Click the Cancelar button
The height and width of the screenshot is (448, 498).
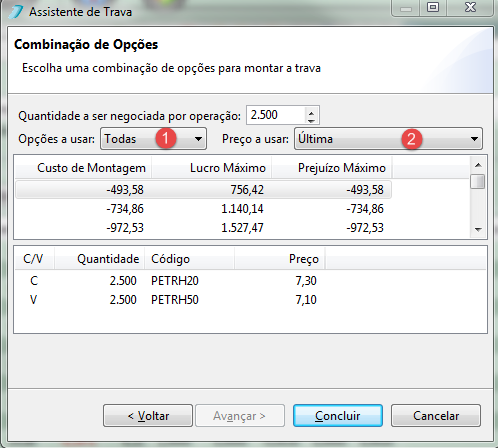pos(436,416)
